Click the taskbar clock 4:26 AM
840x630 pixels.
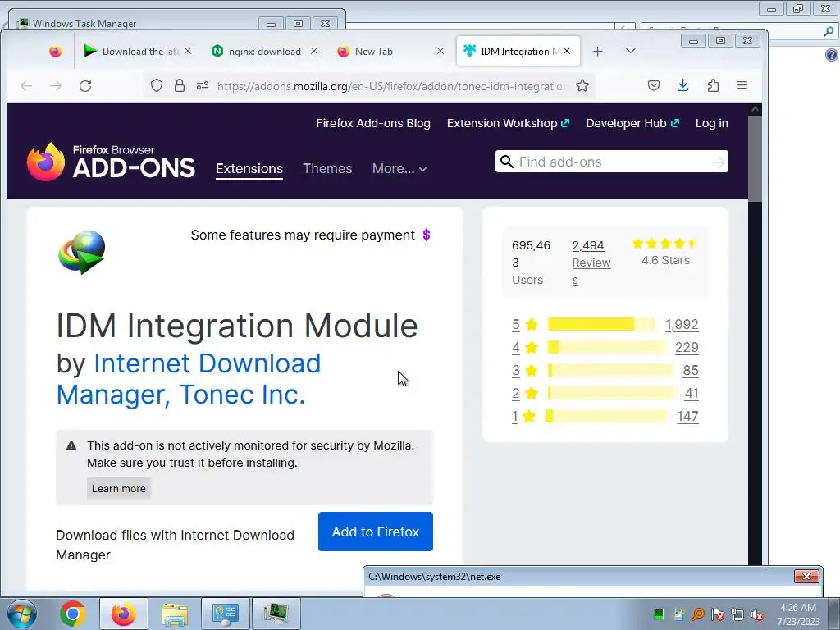click(798, 614)
